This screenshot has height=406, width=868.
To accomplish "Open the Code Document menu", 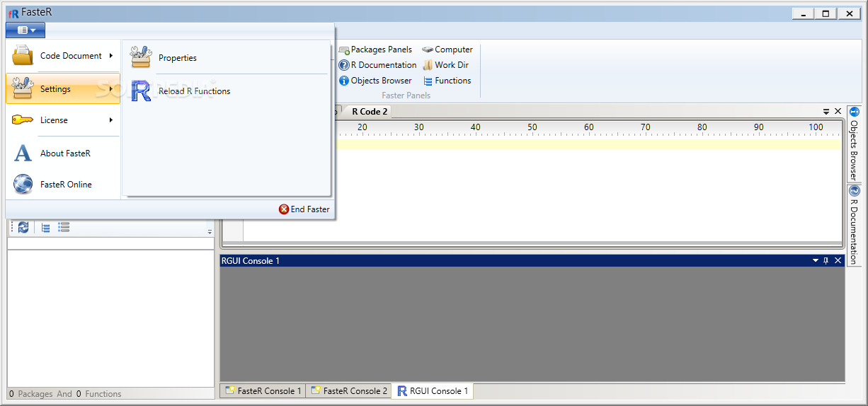I will [63, 56].
